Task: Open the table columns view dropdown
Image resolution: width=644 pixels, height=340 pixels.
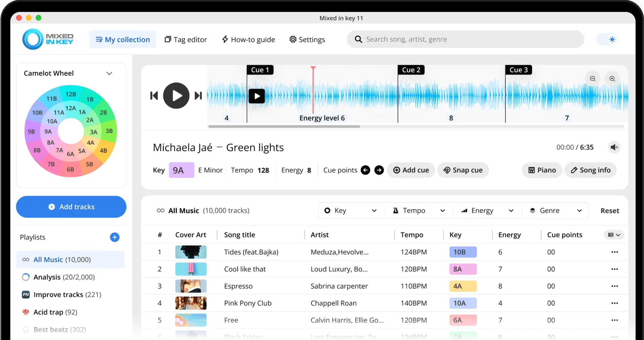Action: coord(614,235)
